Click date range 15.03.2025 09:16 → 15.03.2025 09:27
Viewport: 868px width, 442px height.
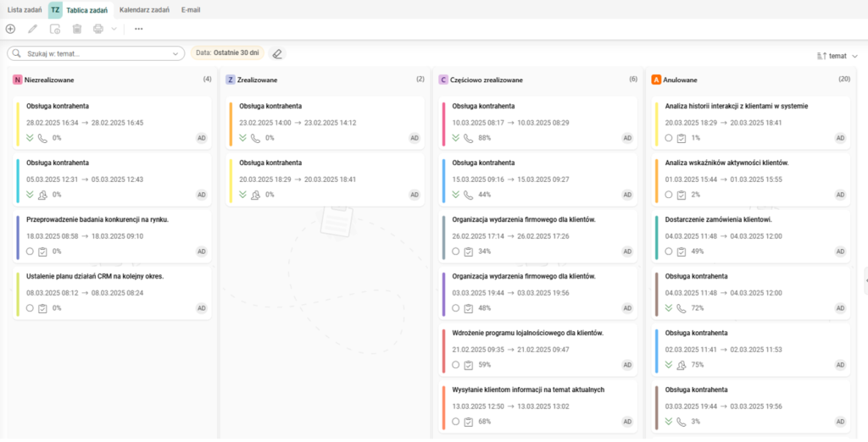pos(510,180)
